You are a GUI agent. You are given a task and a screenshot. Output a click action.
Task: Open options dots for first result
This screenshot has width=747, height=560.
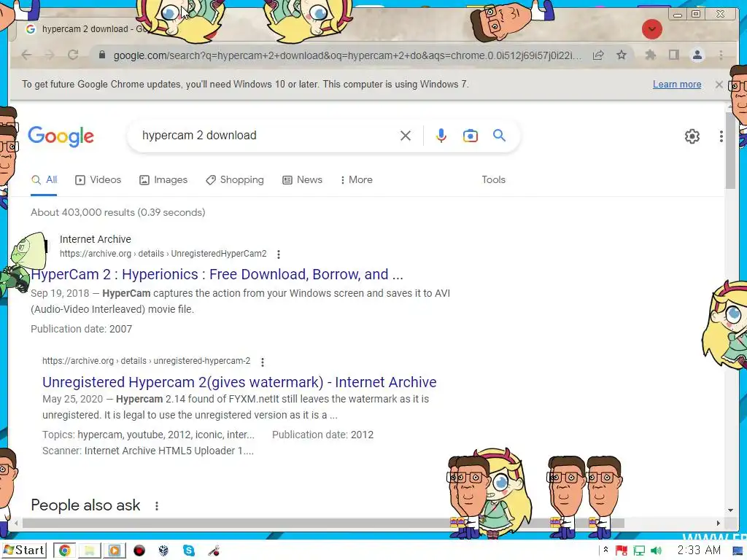[278, 254]
